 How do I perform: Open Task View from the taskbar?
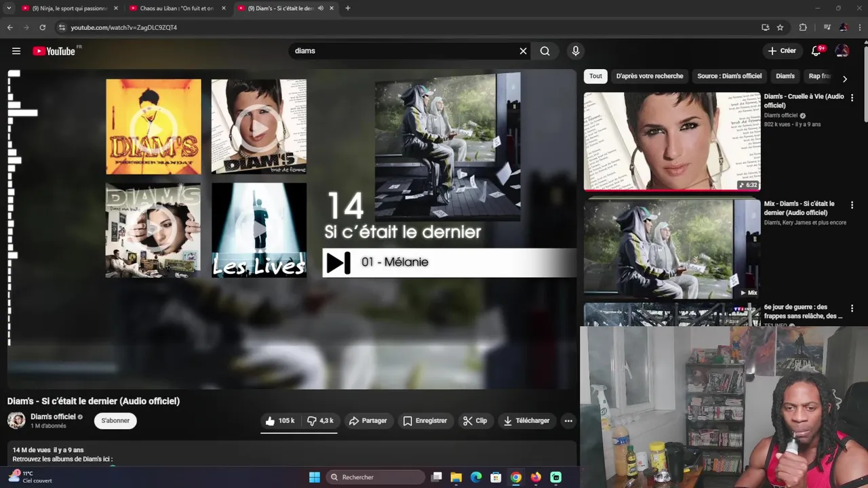[437, 477]
